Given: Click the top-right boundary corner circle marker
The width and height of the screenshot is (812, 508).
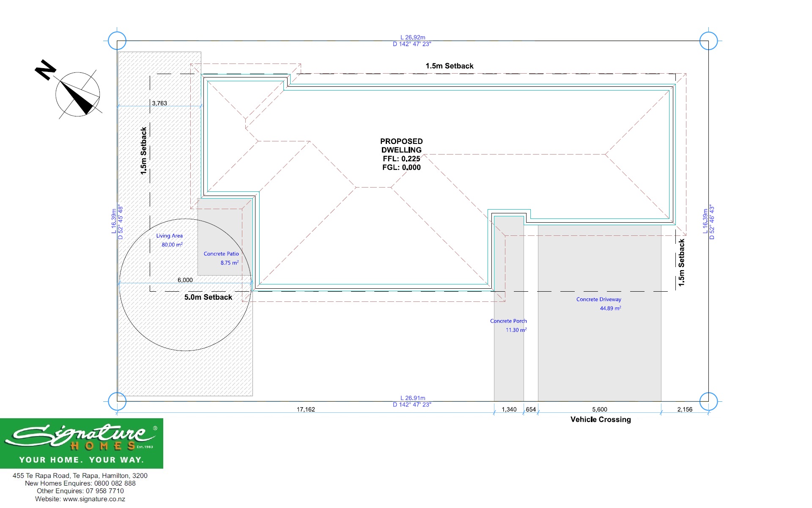Looking at the screenshot, I should [708, 41].
